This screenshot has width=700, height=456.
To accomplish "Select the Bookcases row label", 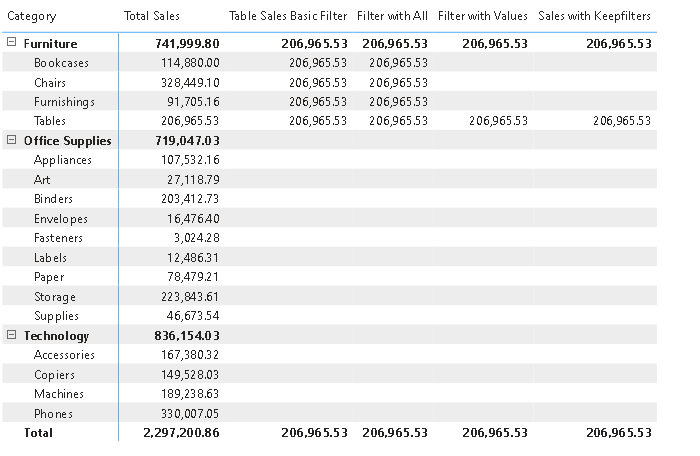I will [x=61, y=63].
